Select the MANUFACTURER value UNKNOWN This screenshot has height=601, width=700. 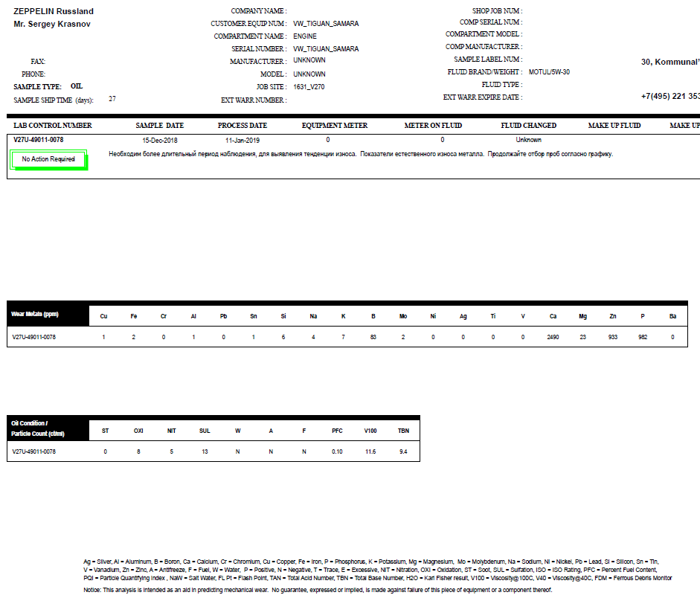point(309,60)
